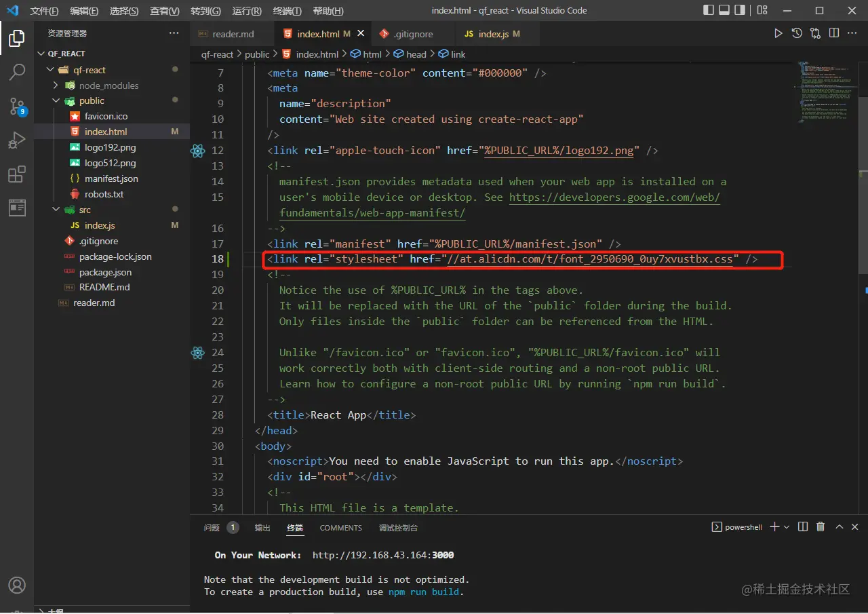Open breadcrumb dropdown for html
Image resolution: width=868 pixels, height=614 pixels.
(366, 54)
